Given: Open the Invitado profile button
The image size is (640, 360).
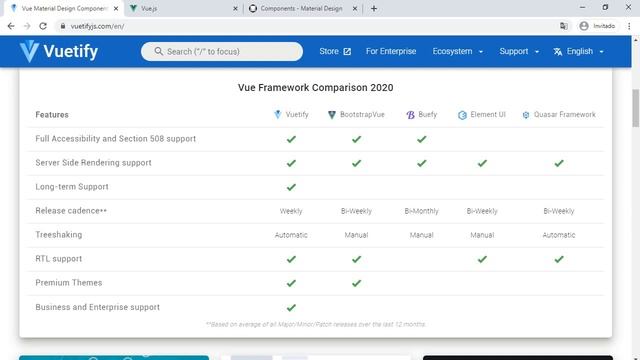Looking at the screenshot, I should tap(597, 26).
